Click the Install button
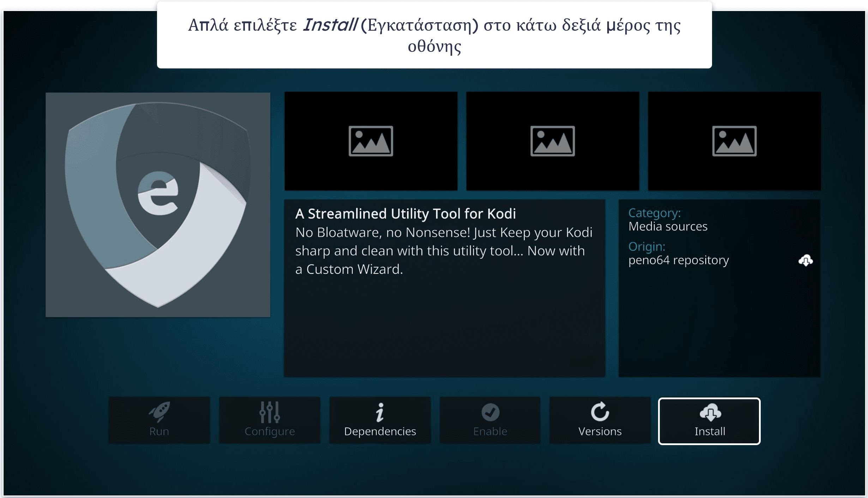 [709, 421]
